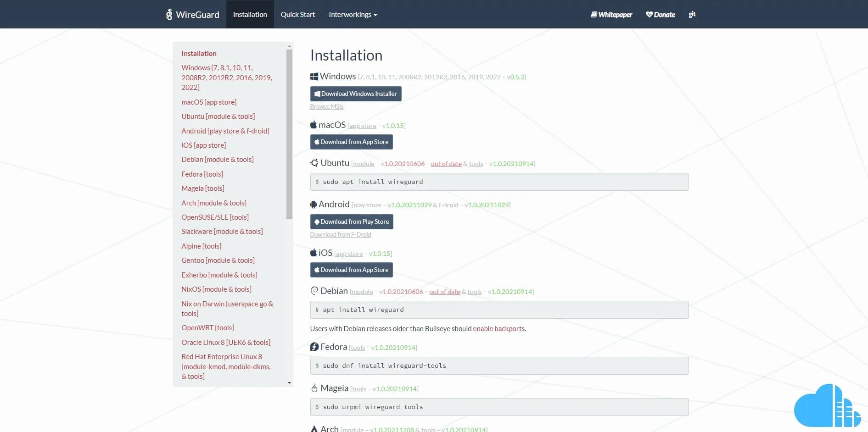Open the Download from F-Droid link
868x432 pixels.
[x=341, y=234]
